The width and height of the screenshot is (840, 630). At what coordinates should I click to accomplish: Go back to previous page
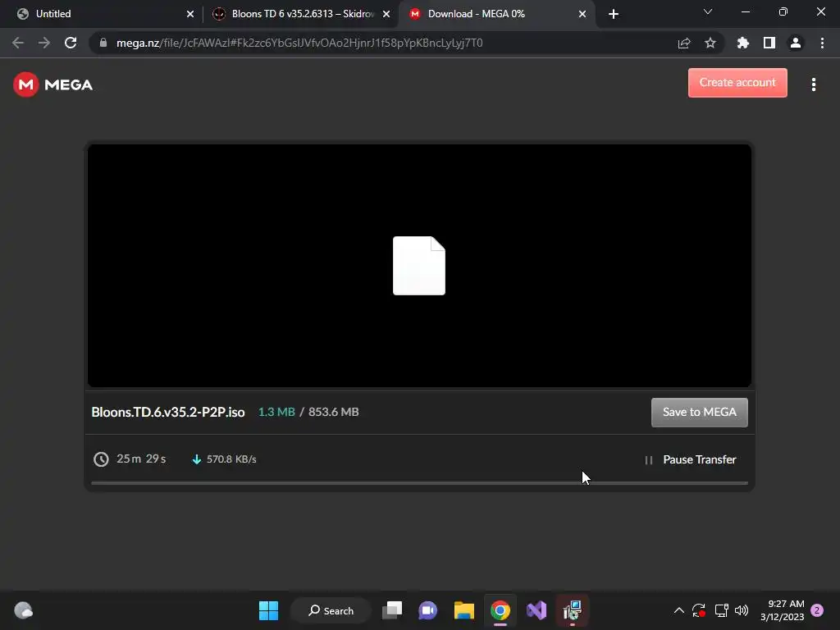(18, 43)
